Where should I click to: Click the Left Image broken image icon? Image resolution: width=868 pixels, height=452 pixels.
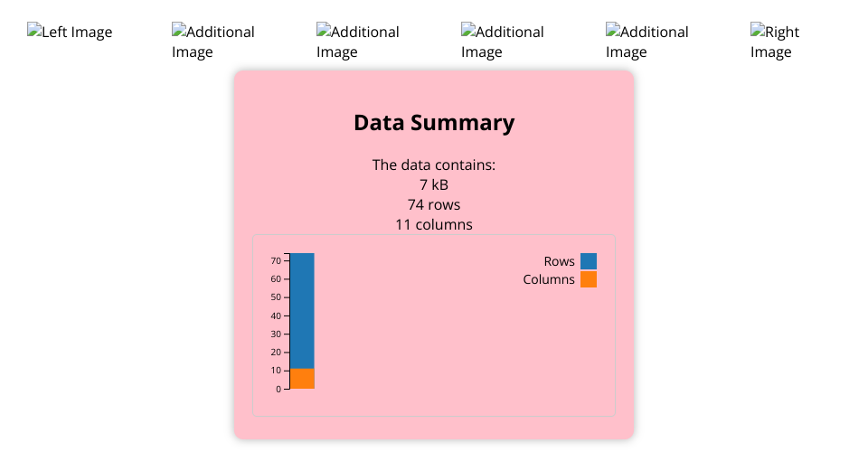coord(34,32)
